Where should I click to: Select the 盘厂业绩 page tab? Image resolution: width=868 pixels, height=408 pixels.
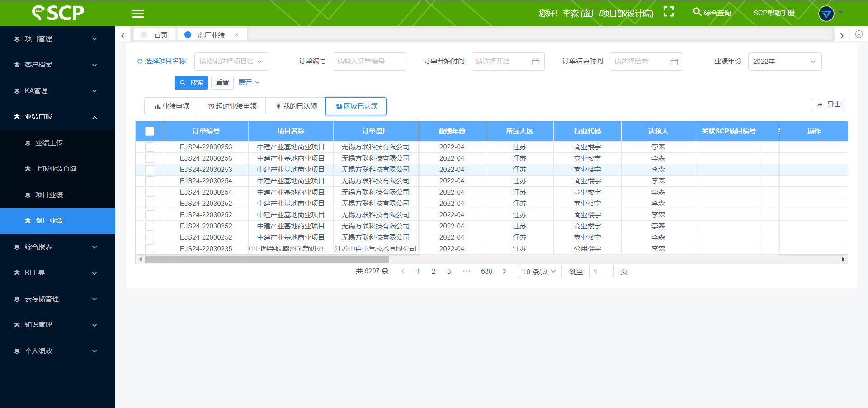coord(211,35)
